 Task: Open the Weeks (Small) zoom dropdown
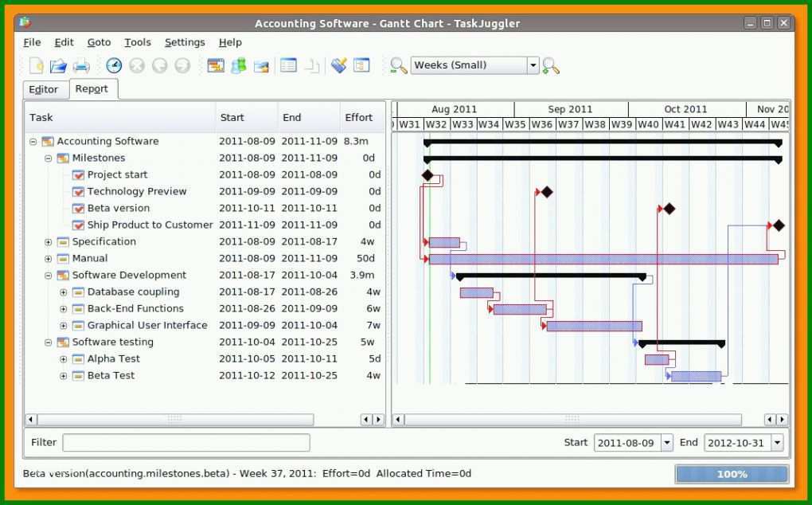click(x=533, y=65)
